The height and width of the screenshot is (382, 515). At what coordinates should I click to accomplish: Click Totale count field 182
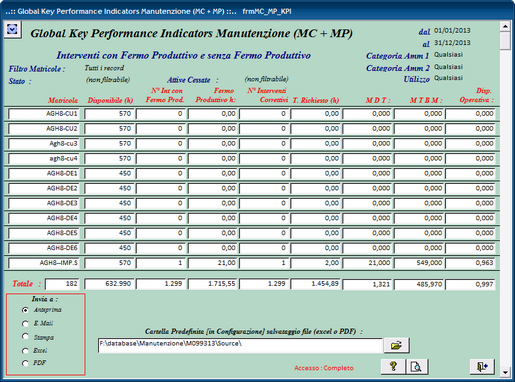(x=62, y=284)
